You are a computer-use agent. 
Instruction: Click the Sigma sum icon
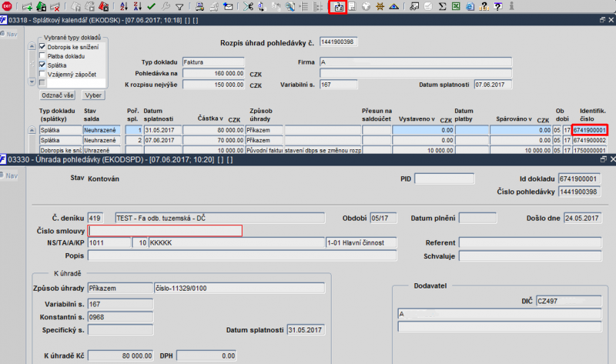(x=442, y=6)
